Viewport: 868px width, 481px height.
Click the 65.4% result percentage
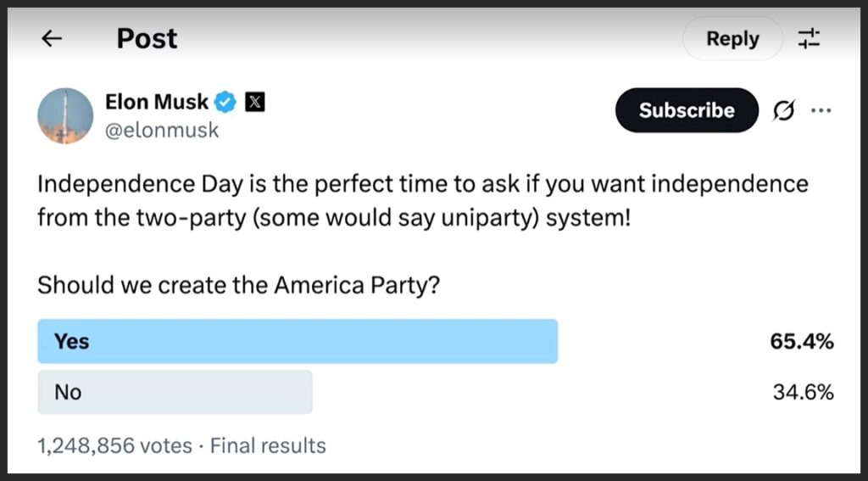click(802, 342)
